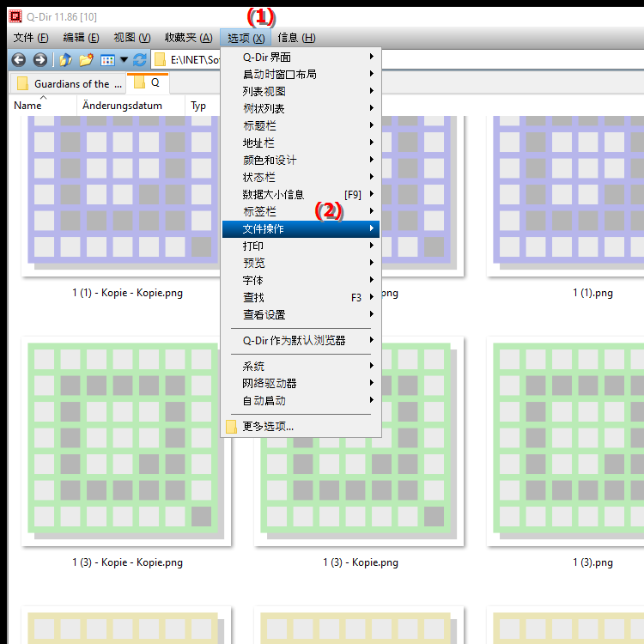Open the 字体 menu entry
Screen dimensions: 644x644
point(301,280)
